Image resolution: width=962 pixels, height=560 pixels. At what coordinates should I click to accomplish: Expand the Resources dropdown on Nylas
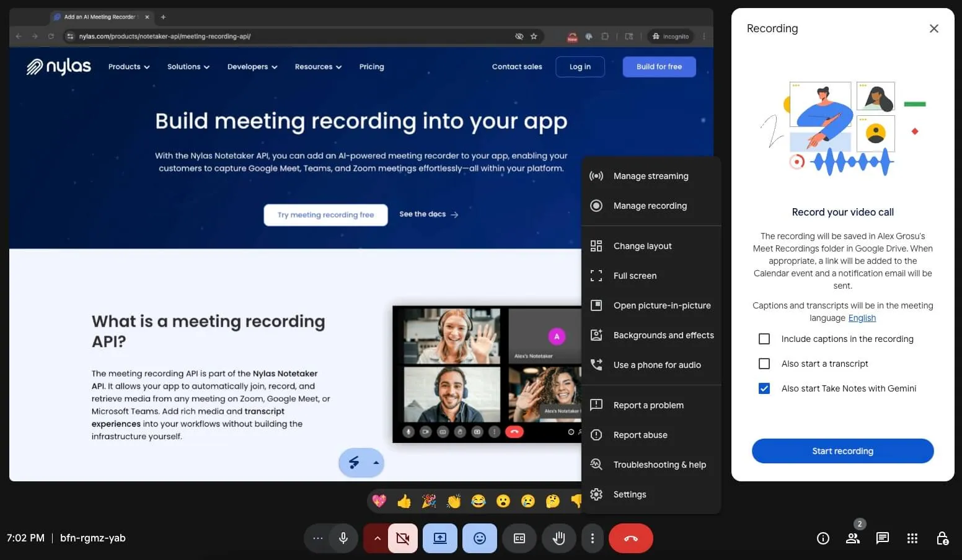point(319,67)
